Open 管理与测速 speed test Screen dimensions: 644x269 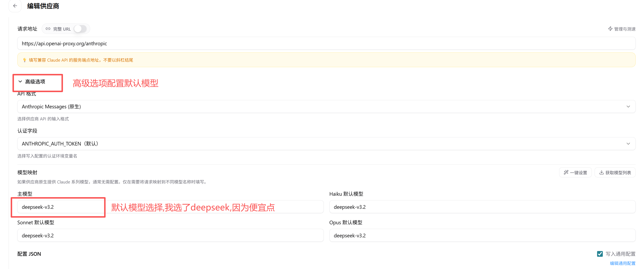[622, 29]
